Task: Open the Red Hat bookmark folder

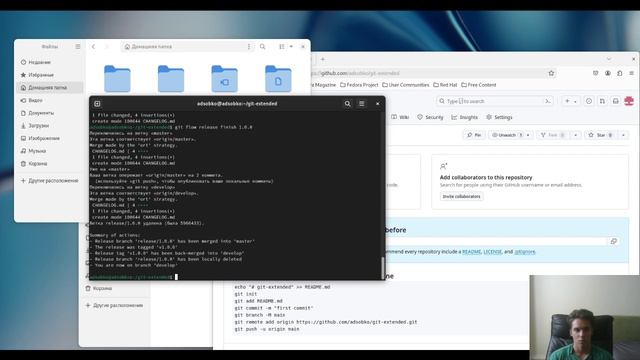Action: coord(445,85)
